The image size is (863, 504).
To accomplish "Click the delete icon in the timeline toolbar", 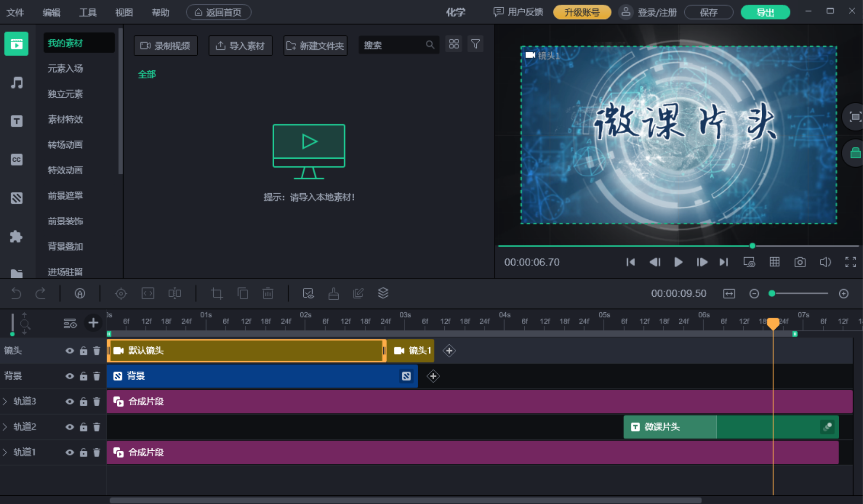I will click(x=267, y=293).
